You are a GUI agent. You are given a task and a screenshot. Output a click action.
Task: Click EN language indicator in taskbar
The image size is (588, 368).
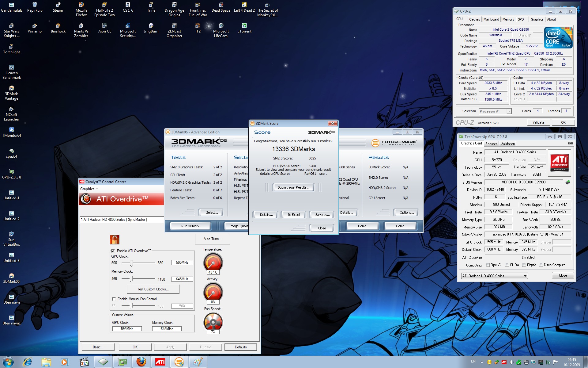click(473, 362)
